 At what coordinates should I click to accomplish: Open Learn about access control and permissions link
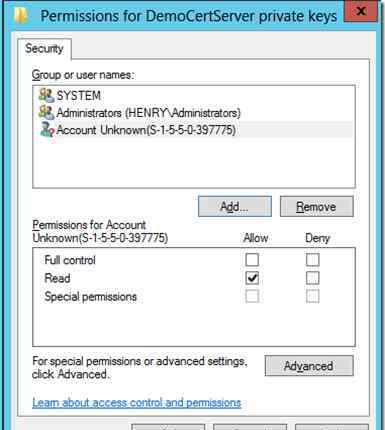pos(137,403)
